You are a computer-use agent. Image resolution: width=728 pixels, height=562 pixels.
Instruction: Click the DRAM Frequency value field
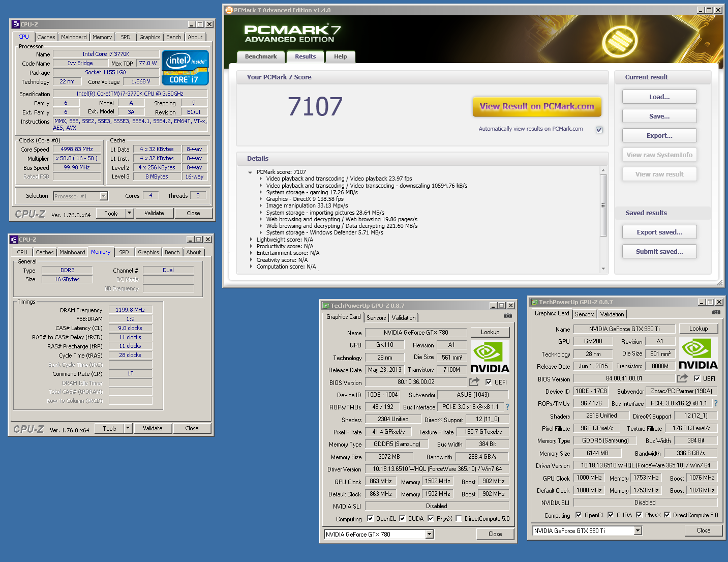pyautogui.click(x=130, y=310)
